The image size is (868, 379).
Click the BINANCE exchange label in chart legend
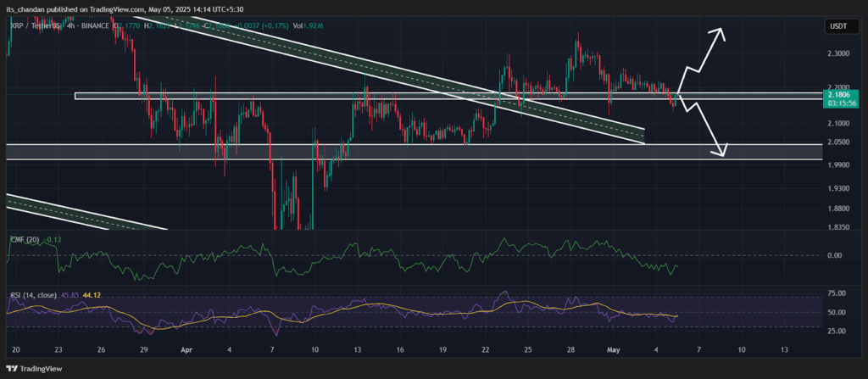tap(95, 26)
